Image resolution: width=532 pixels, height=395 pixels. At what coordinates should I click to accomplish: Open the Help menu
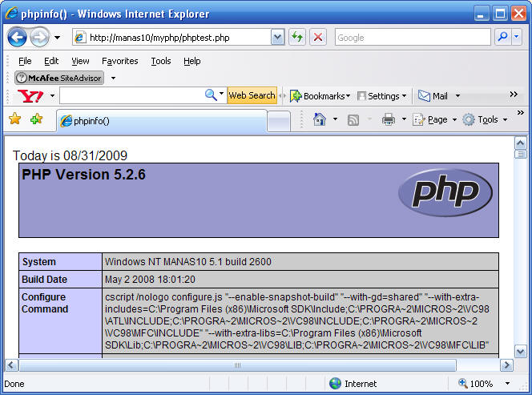[x=192, y=61]
